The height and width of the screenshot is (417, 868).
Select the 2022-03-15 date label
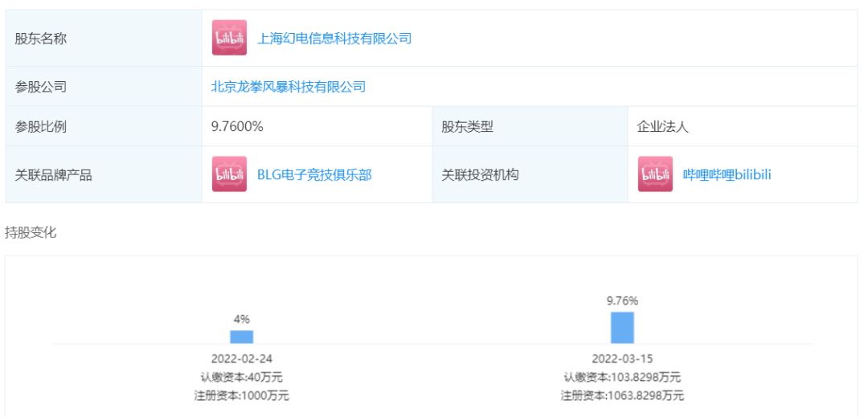pos(622,359)
